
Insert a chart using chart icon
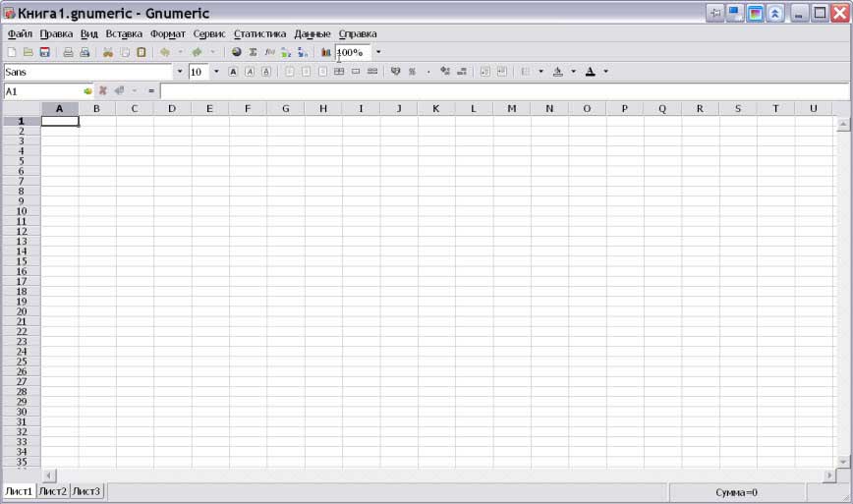tap(326, 52)
